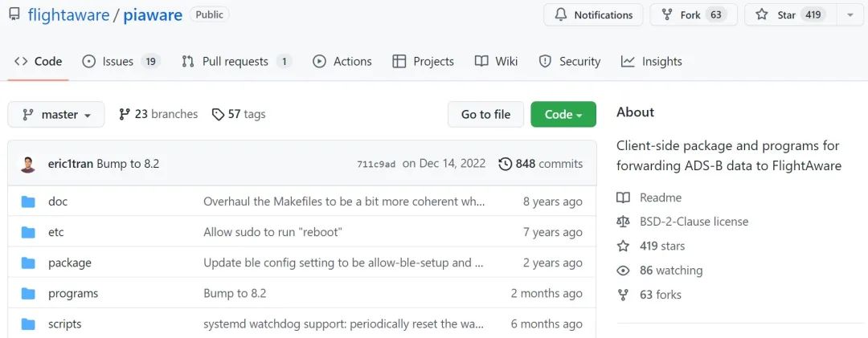Image resolution: width=868 pixels, height=338 pixels.
Task: Click the repository book icon beside flightaware
Action: pyautogui.click(x=14, y=14)
